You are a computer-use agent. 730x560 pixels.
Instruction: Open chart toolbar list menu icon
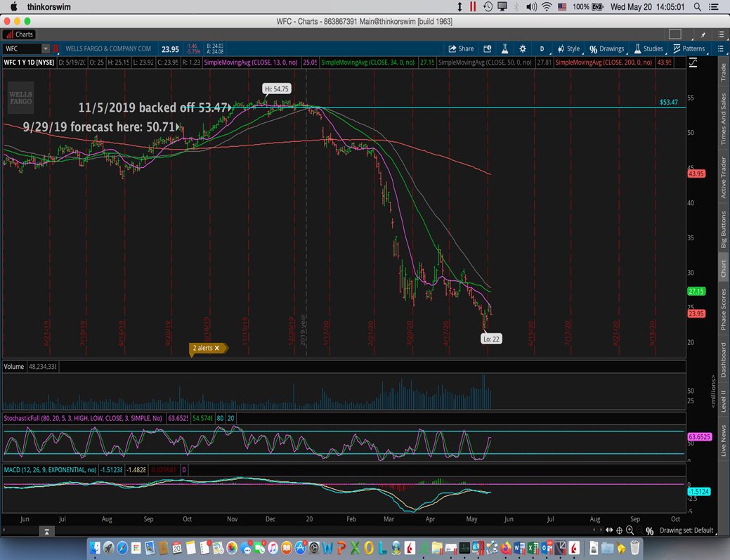click(720, 49)
